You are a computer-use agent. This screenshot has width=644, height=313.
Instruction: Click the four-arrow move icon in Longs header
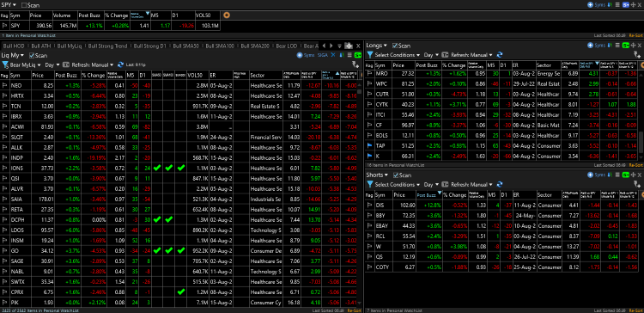[633, 46]
